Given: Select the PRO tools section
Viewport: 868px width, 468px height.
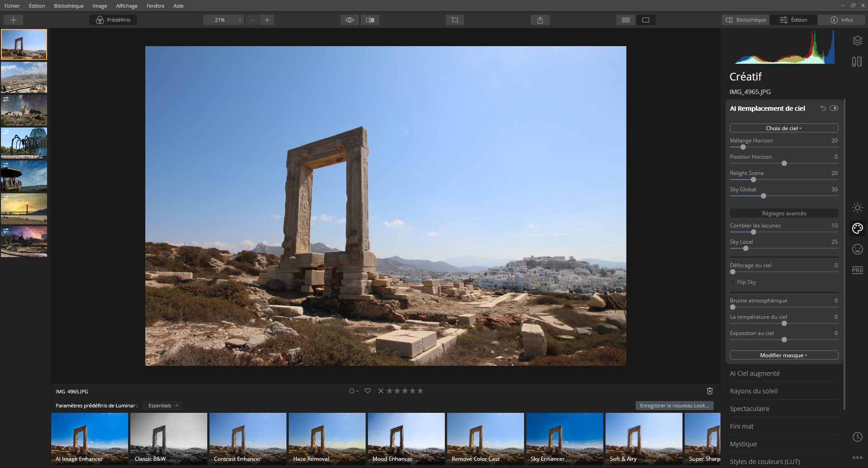Looking at the screenshot, I should point(857,270).
